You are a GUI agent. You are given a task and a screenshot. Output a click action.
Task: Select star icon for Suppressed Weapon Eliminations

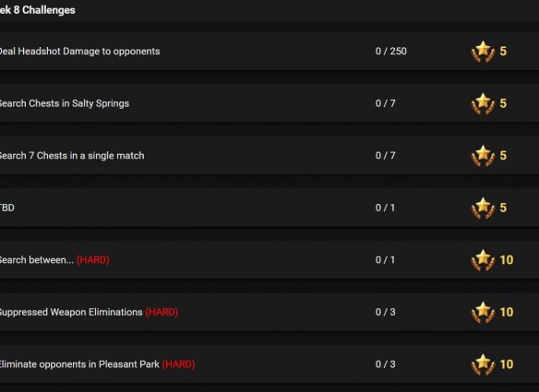click(x=483, y=313)
